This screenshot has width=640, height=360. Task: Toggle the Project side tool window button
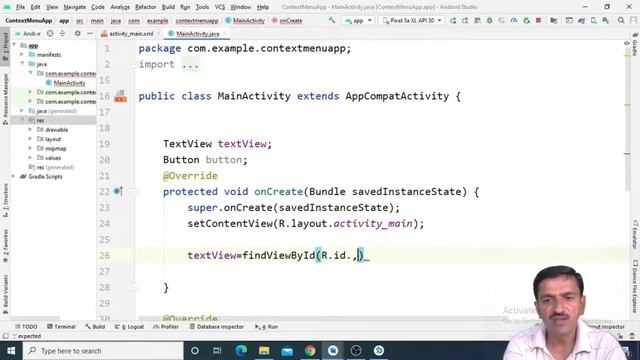pyautogui.click(x=5, y=46)
